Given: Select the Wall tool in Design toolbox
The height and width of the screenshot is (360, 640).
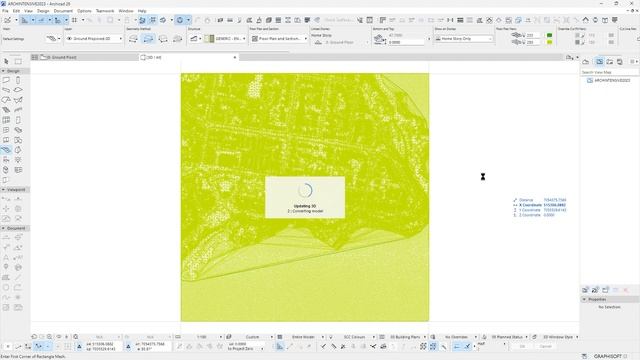Looking at the screenshot, I should click(x=6, y=80).
